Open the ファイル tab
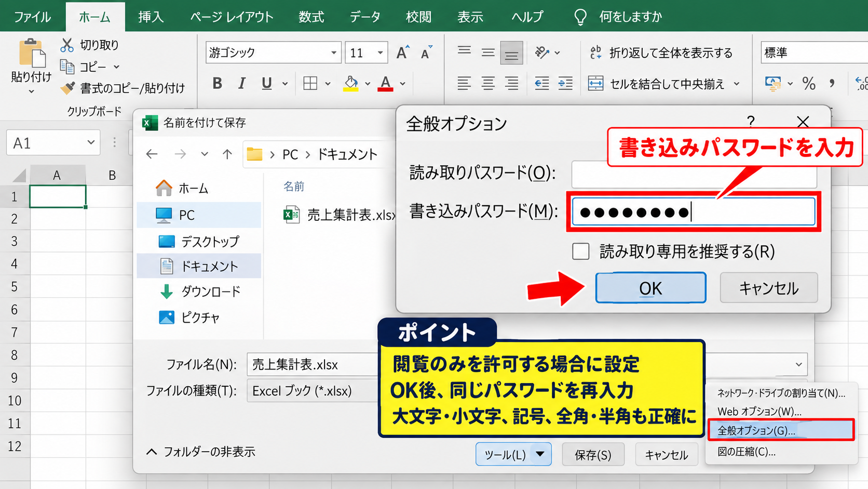The height and width of the screenshot is (489, 868). (32, 17)
